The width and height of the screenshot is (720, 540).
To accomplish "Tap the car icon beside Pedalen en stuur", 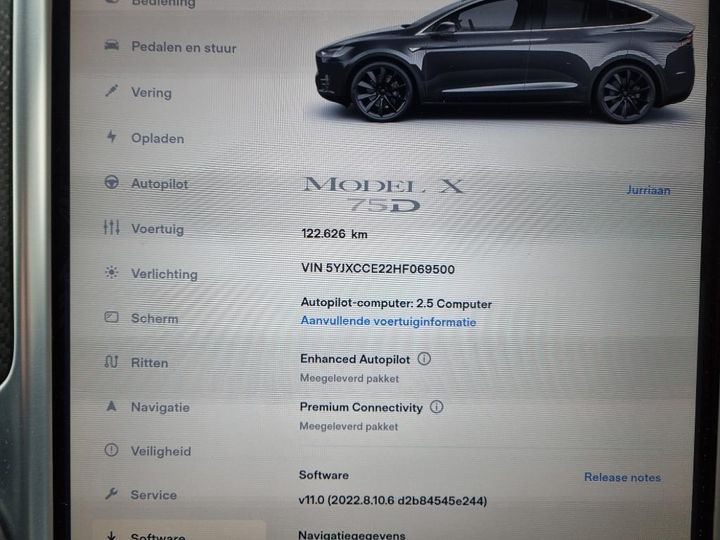I will [112, 45].
